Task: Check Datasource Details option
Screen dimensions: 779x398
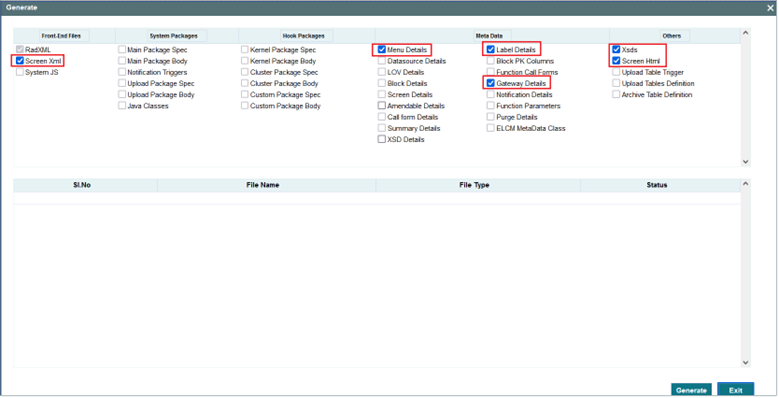Action: tap(382, 61)
